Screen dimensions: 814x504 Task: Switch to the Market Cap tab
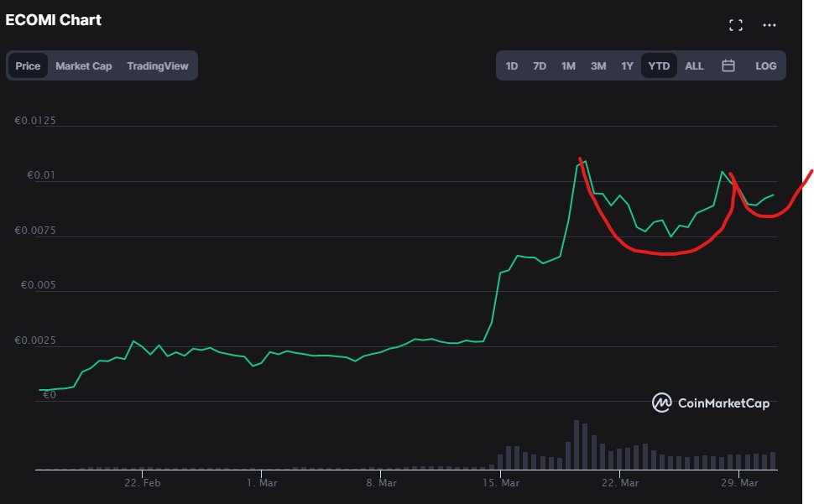(84, 66)
